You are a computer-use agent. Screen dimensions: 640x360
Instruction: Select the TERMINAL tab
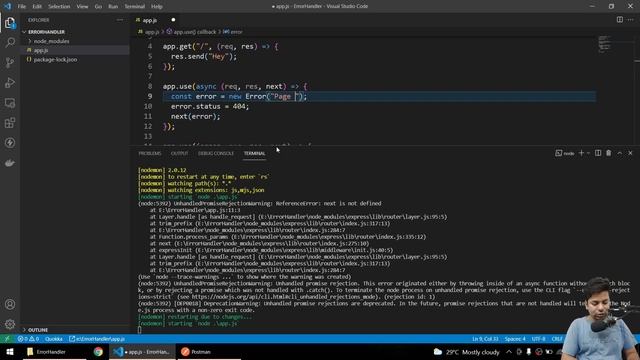254,153
